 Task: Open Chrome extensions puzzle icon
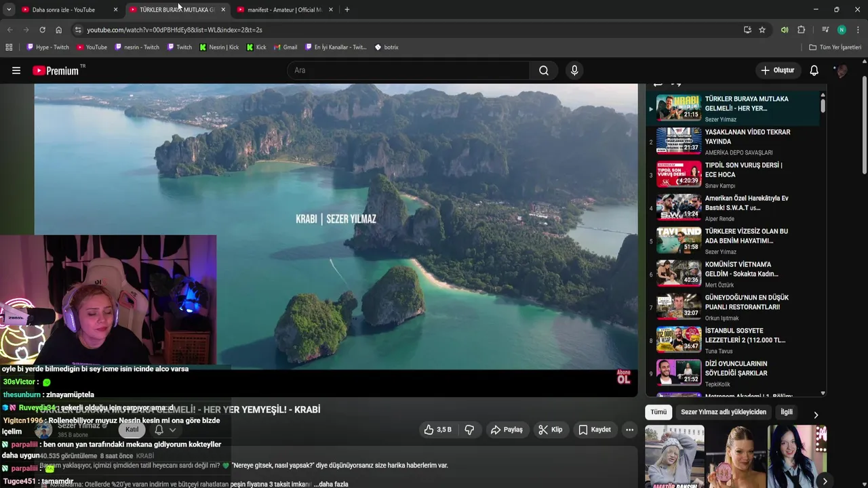pyautogui.click(x=801, y=30)
